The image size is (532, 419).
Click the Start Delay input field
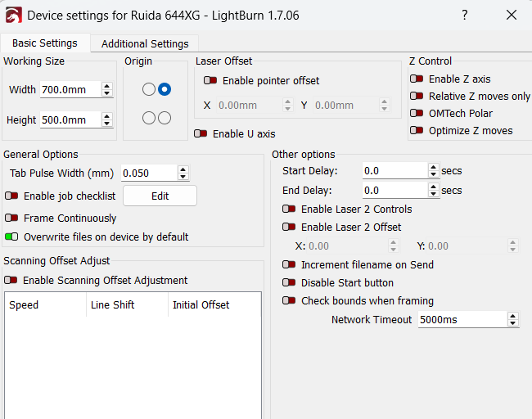coord(395,171)
